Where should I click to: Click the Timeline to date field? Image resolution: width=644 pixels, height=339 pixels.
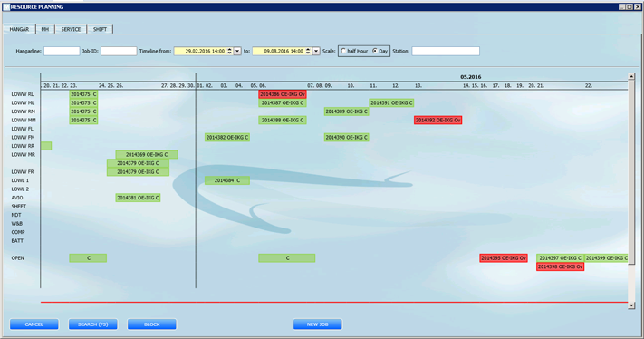pos(280,51)
